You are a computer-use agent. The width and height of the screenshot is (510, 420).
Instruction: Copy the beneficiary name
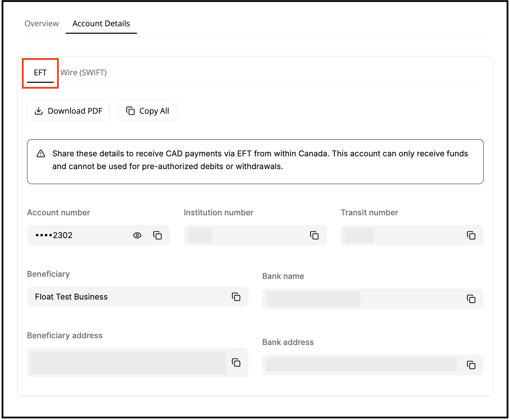click(x=236, y=297)
